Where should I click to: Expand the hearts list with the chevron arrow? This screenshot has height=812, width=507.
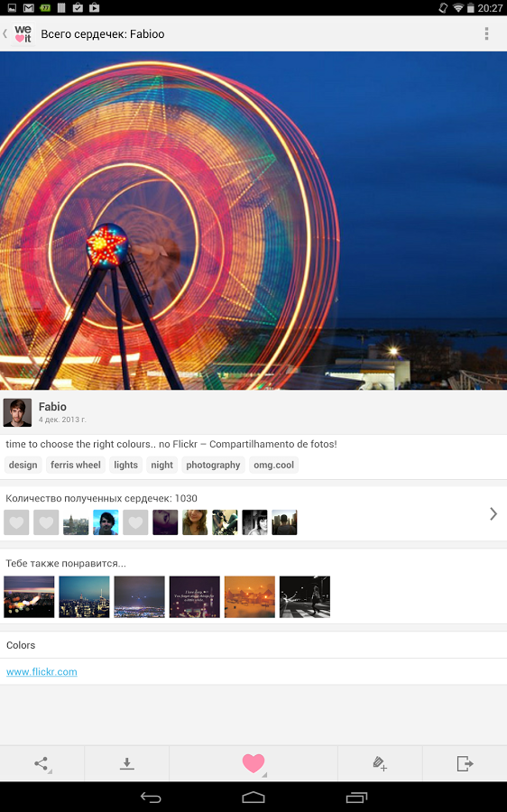pos(493,513)
